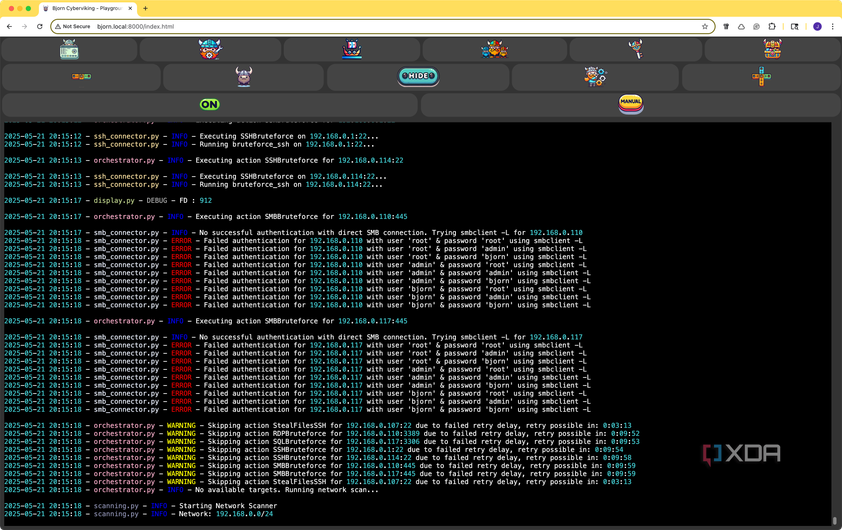842x530 pixels.
Task: Click 'Skipping action SQLBruteforce' warning line
Action: pyautogui.click(x=322, y=441)
